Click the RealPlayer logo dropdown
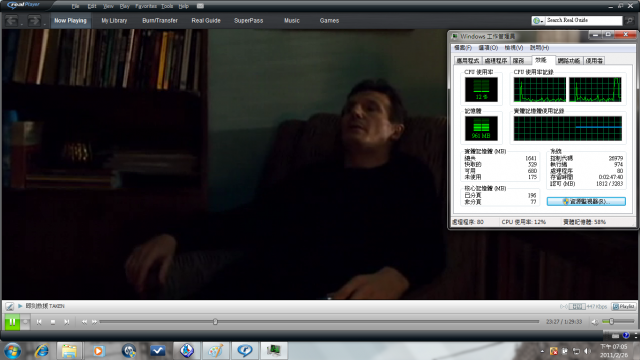Screen dimensions: 640x360 point(24,5)
